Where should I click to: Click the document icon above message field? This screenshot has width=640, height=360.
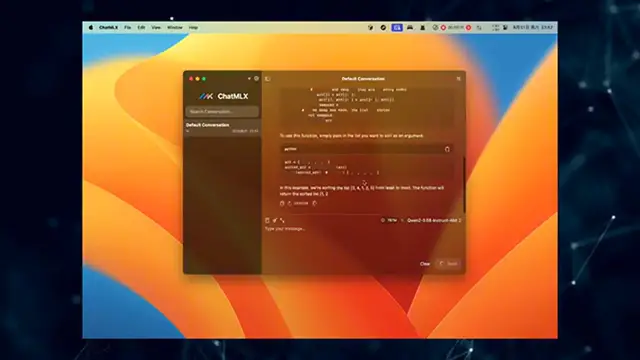tap(267, 220)
